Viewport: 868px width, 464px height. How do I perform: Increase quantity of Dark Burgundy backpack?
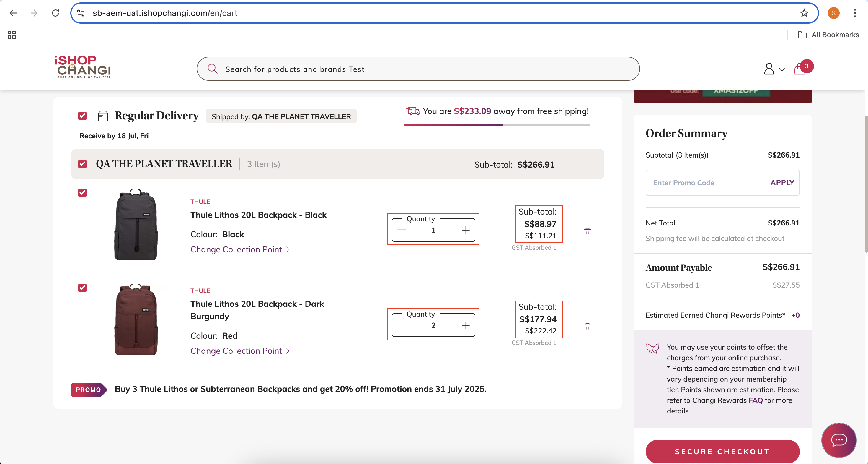click(465, 325)
